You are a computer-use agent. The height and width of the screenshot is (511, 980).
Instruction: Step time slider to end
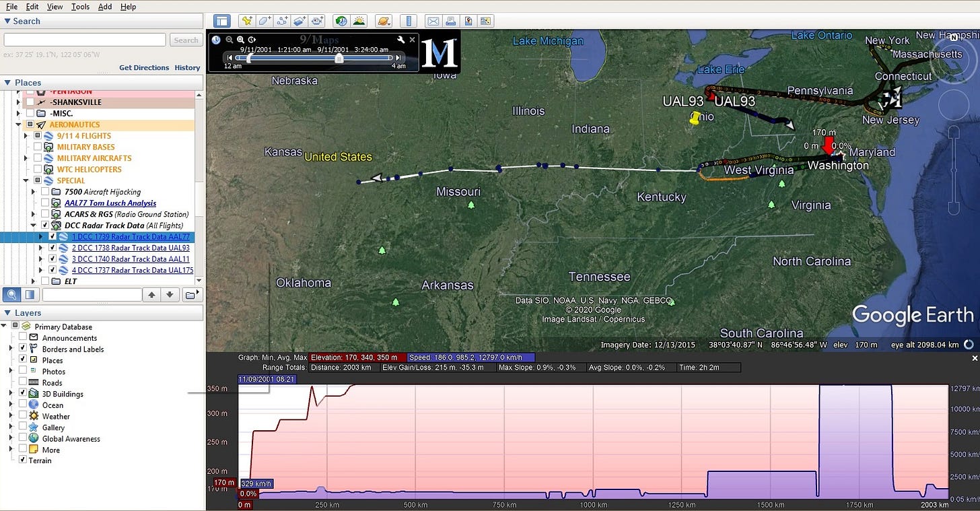pyautogui.click(x=398, y=59)
